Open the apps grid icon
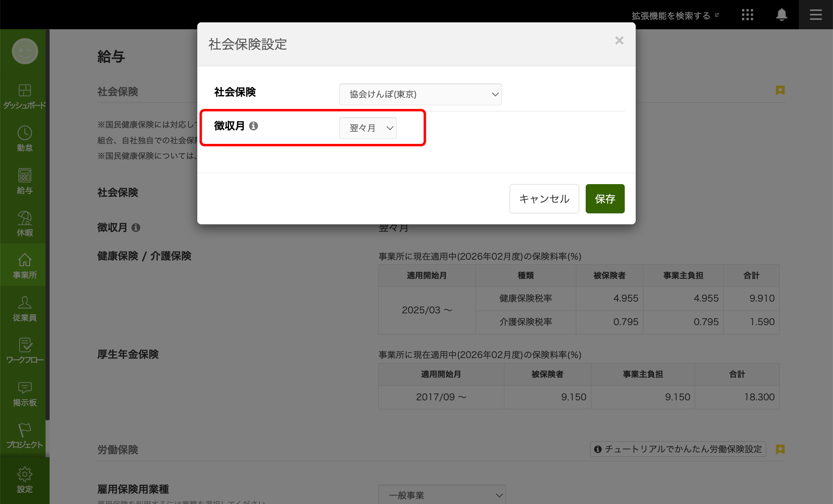This screenshot has width=833, height=504. click(747, 15)
